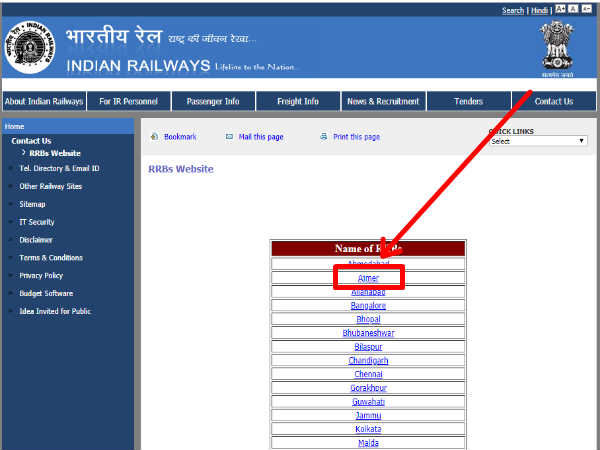
Task: Open the Chennai RRB link
Action: [368, 374]
